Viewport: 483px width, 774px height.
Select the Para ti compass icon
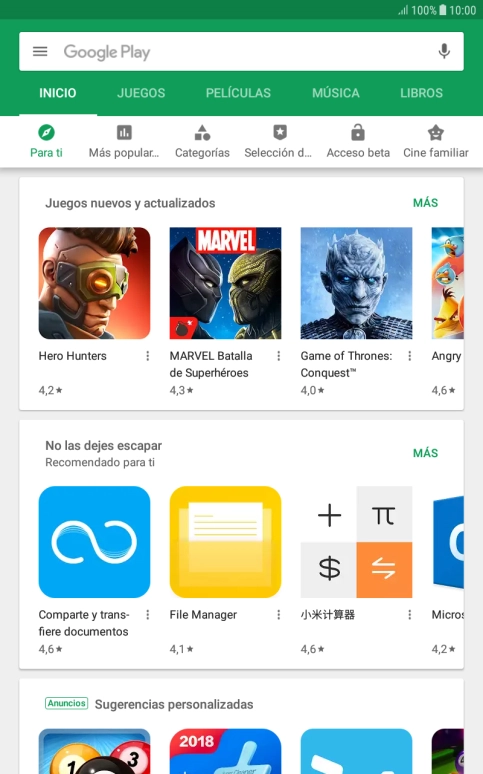[x=46, y=132]
